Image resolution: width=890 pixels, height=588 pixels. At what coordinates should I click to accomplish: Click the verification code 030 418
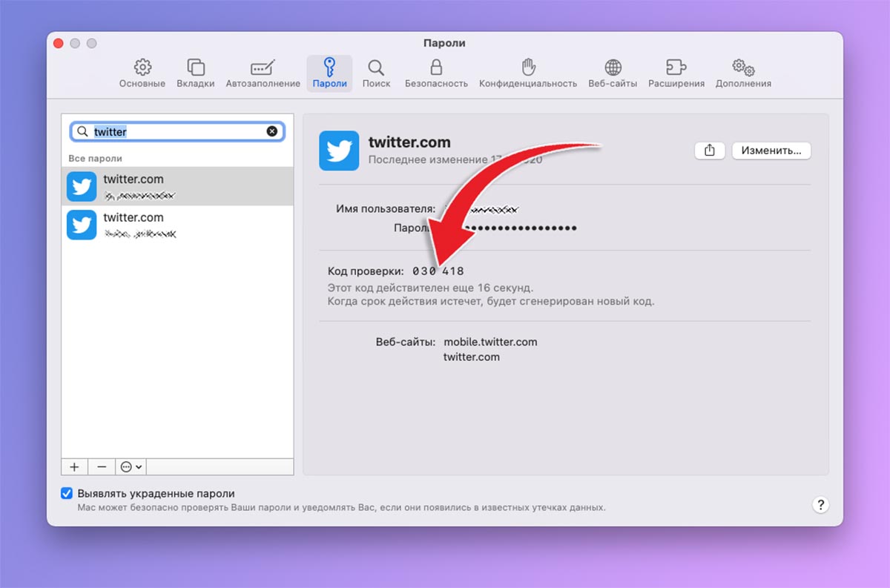(438, 271)
